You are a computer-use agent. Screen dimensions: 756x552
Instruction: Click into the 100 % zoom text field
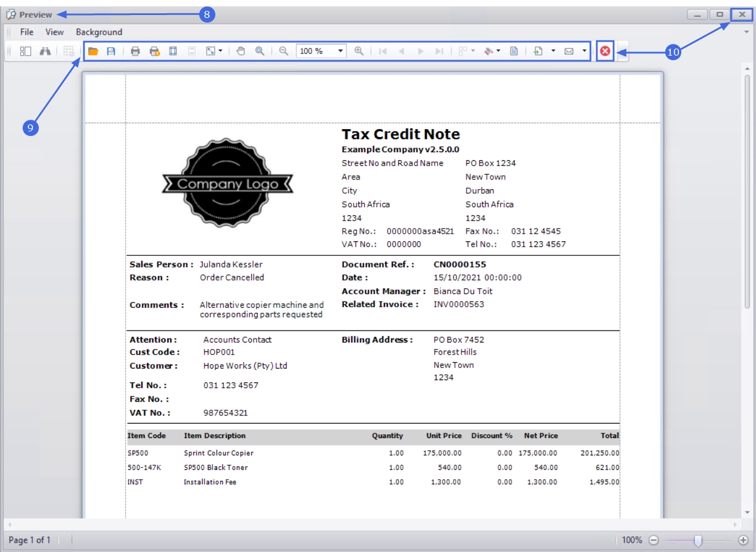point(315,51)
